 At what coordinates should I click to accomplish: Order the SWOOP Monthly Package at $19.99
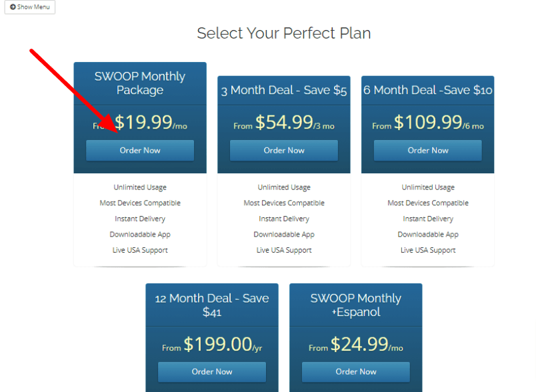pos(140,151)
